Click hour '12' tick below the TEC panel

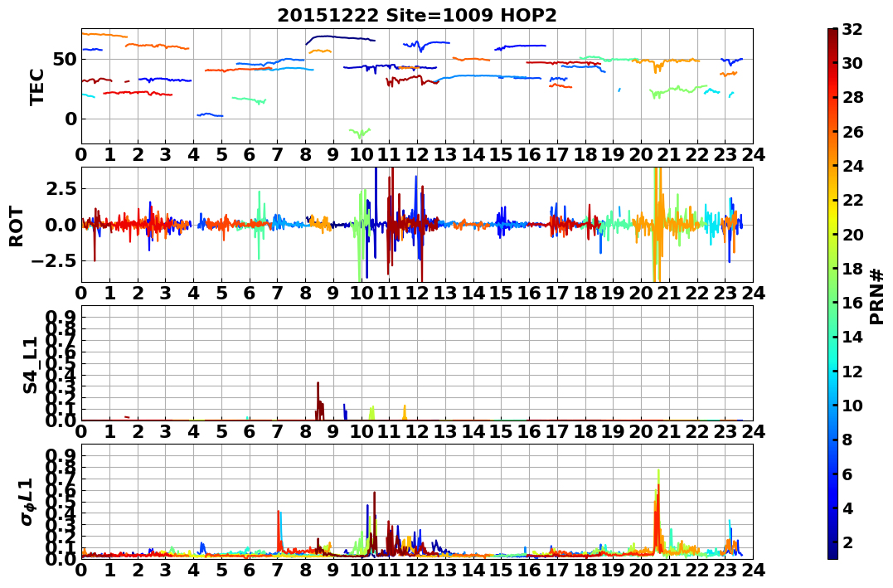click(x=417, y=154)
